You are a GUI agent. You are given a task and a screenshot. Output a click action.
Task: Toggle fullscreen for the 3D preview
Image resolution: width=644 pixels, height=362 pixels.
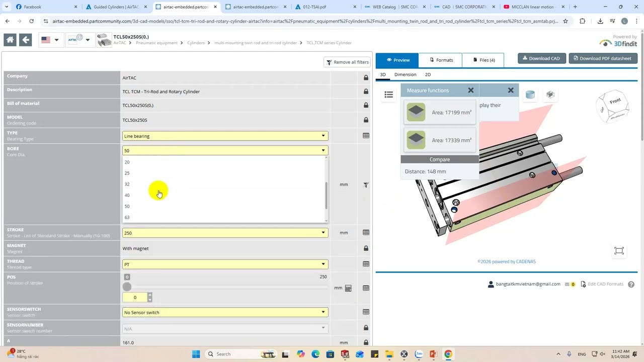pos(619,251)
